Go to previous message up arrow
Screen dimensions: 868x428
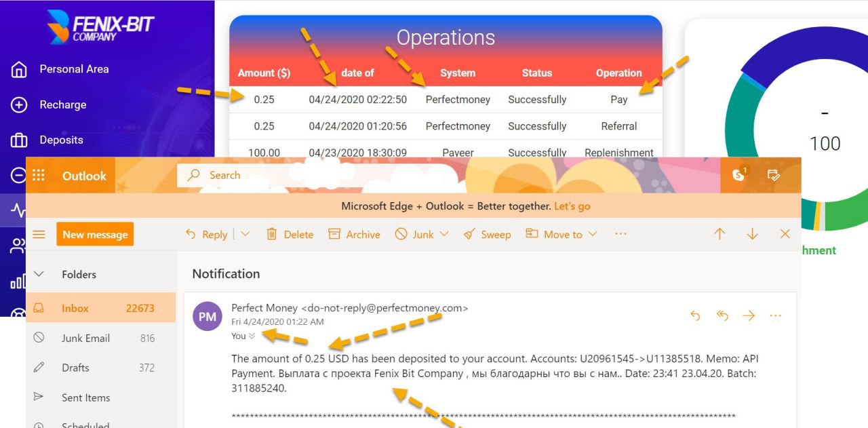(719, 234)
